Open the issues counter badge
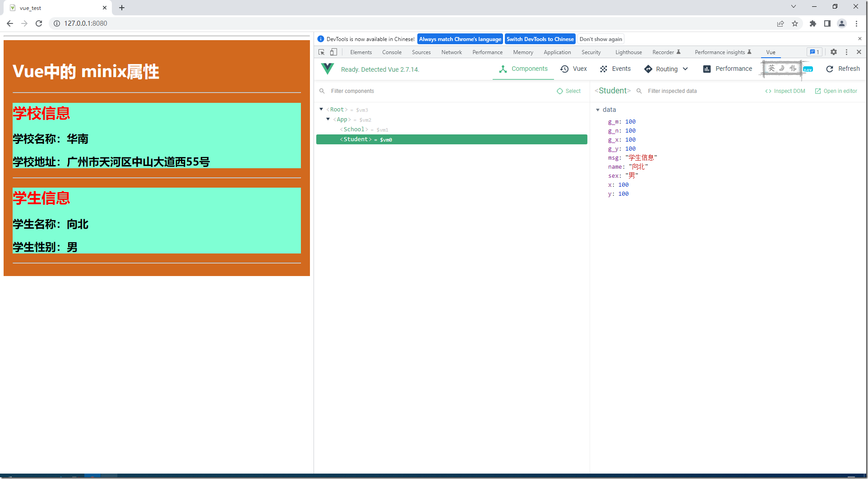This screenshot has width=868, height=479. [x=814, y=52]
